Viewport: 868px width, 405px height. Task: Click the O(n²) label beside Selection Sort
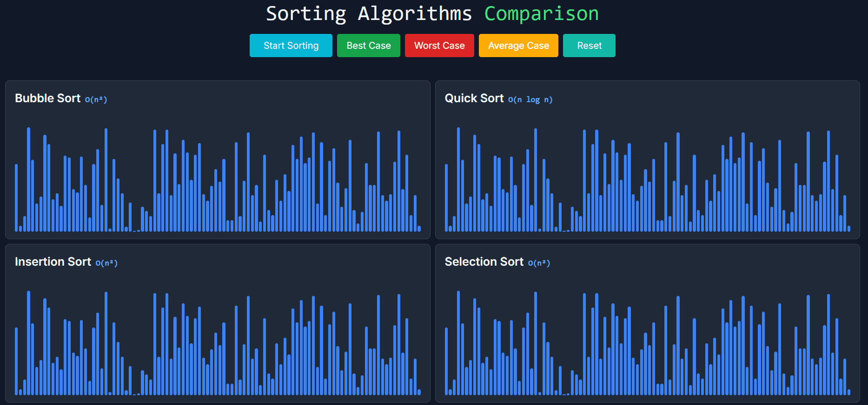pyautogui.click(x=539, y=263)
